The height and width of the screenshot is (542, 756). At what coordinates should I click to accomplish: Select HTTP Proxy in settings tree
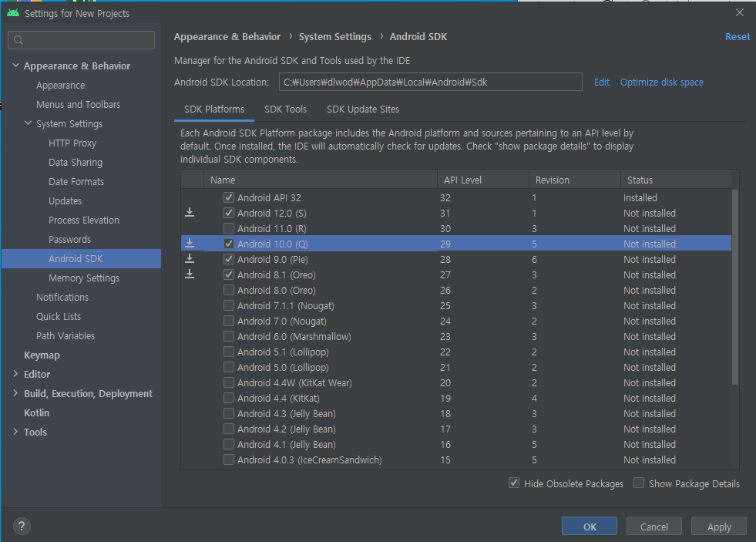(72, 143)
